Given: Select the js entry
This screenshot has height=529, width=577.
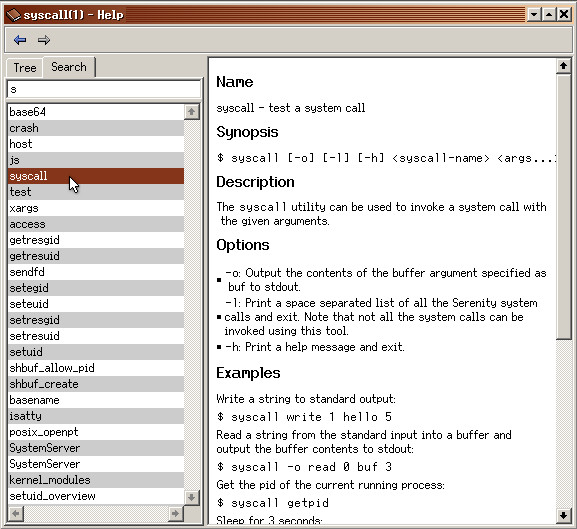Looking at the screenshot, I should 96,160.
